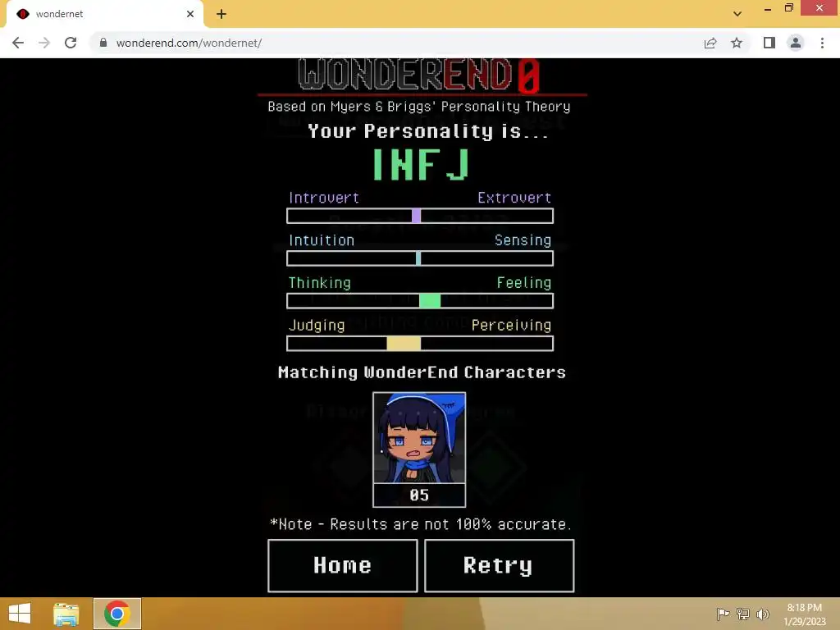Click the WonderEnd logo header
The width and height of the screenshot is (840, 630).
pyautogui.click(x=419, y=75)
